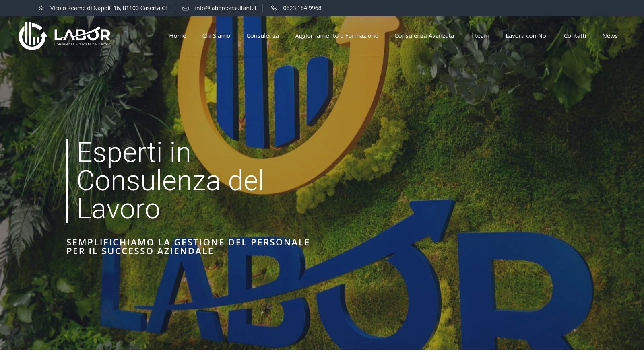
Task: Open the News section
Action: 610,36
